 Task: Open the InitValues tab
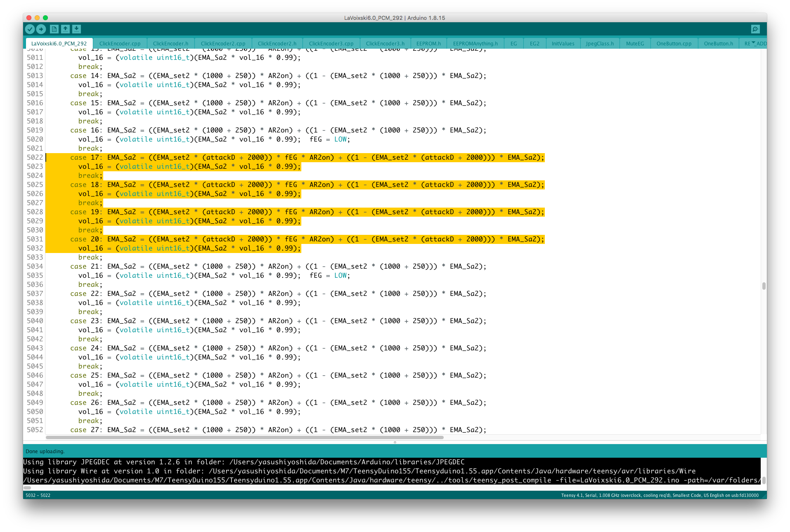(563, 43)
